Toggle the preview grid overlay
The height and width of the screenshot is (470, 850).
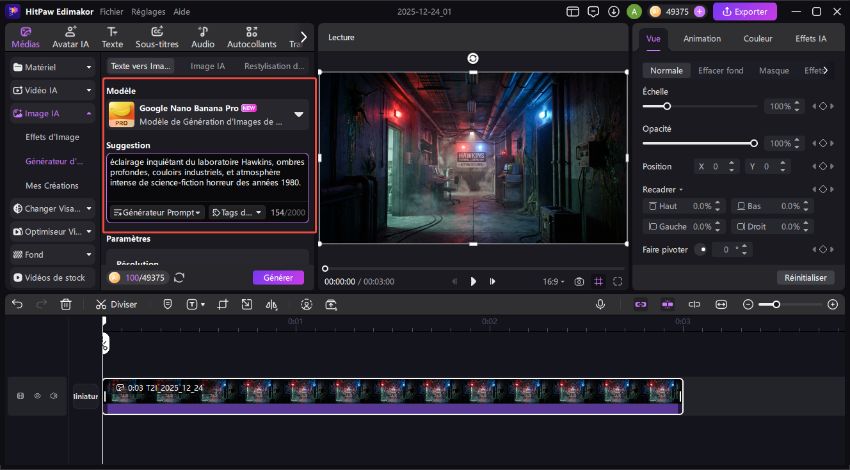coord(598,282)
